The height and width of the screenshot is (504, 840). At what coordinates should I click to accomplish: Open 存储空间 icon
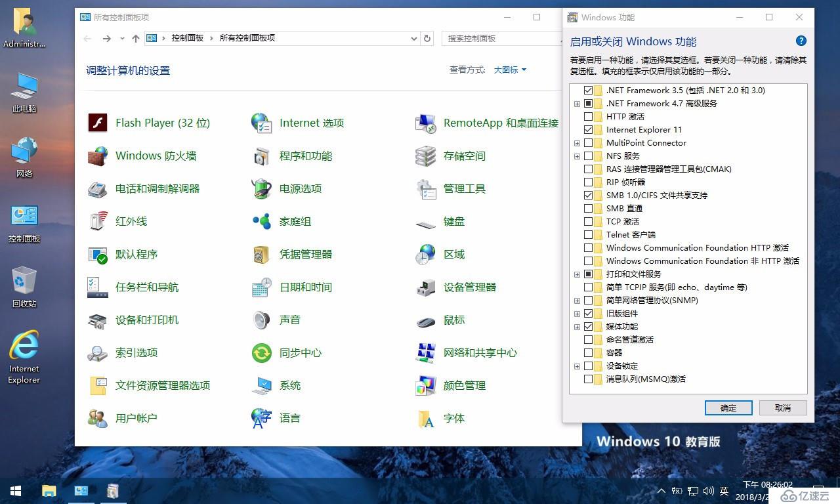tap(426, 156)
